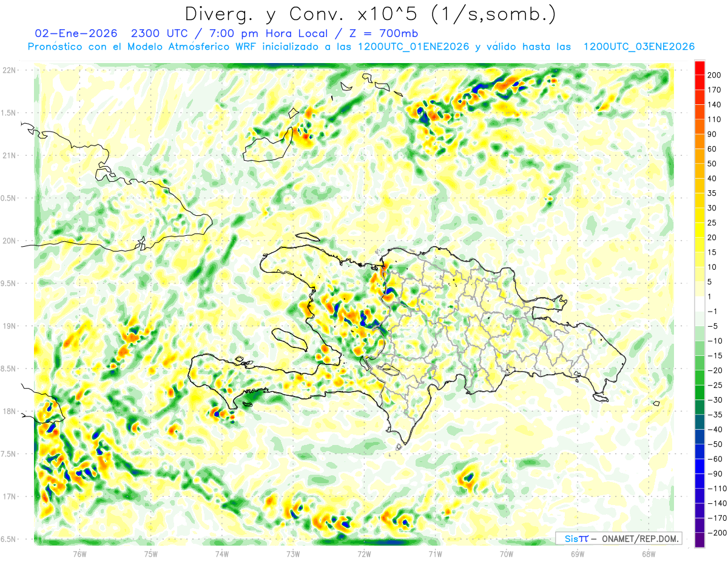Click the "18N" latitude axis label
The image size is (728, 562).
[9, 411]
